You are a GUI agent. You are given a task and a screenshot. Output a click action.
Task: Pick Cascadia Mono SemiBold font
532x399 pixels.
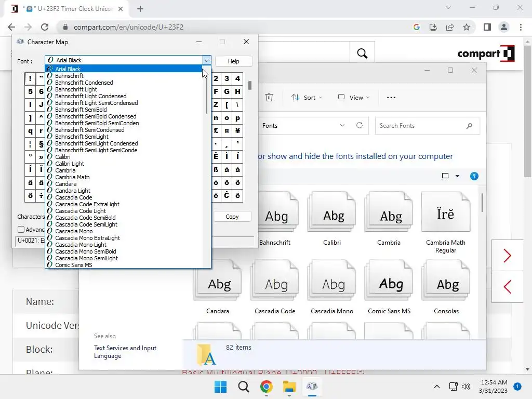tap(86, 251)
